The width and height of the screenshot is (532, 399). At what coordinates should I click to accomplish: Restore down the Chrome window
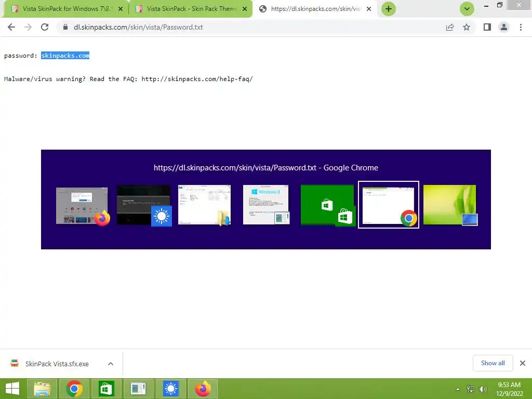[500, 5]
